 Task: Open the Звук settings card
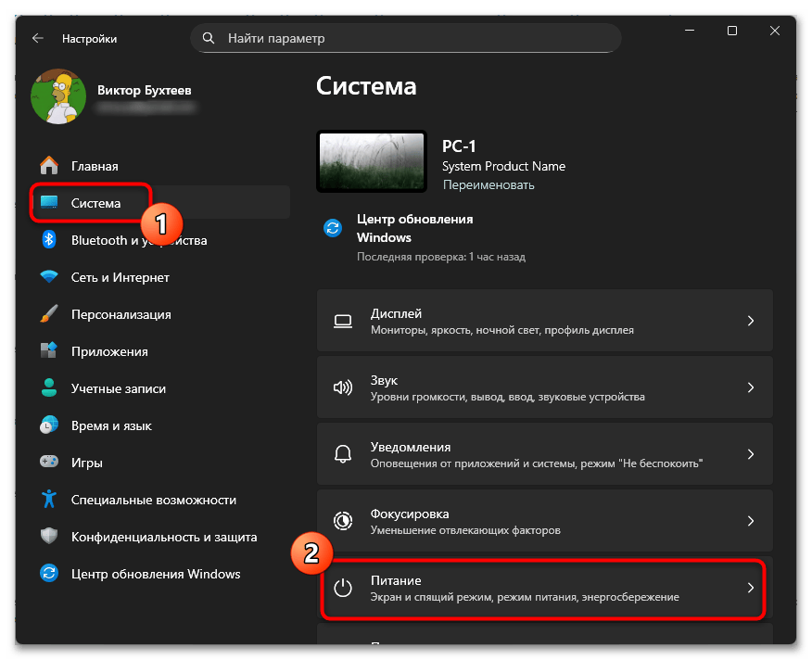click(545, 387)
